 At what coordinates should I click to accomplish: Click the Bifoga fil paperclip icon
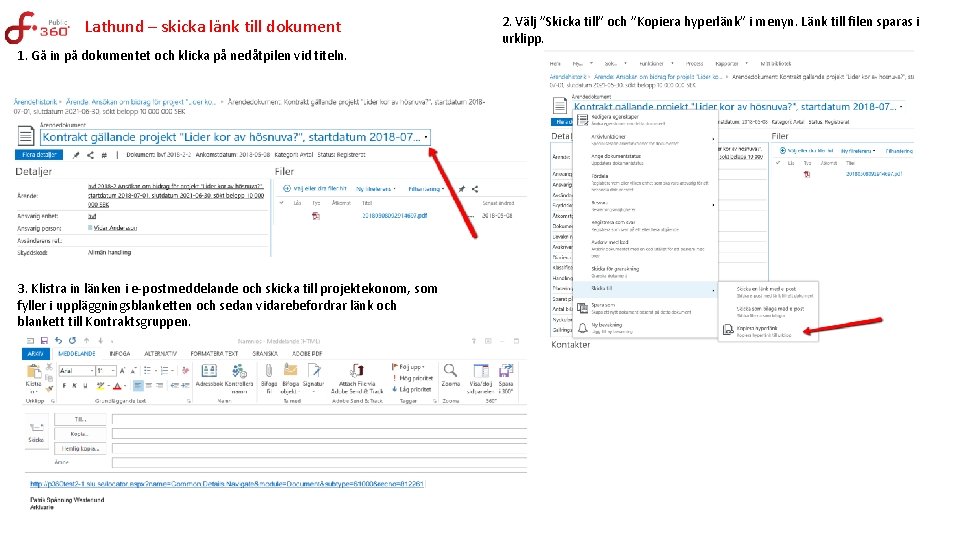click(269, 370)
